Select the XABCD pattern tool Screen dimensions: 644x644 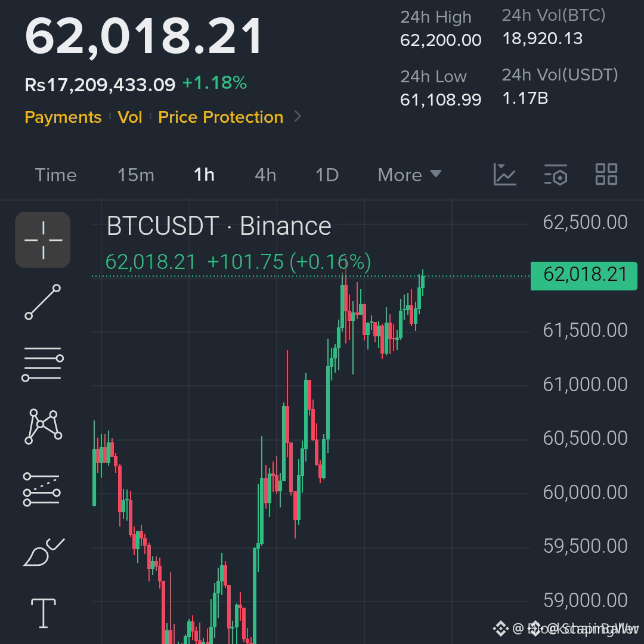43,426
